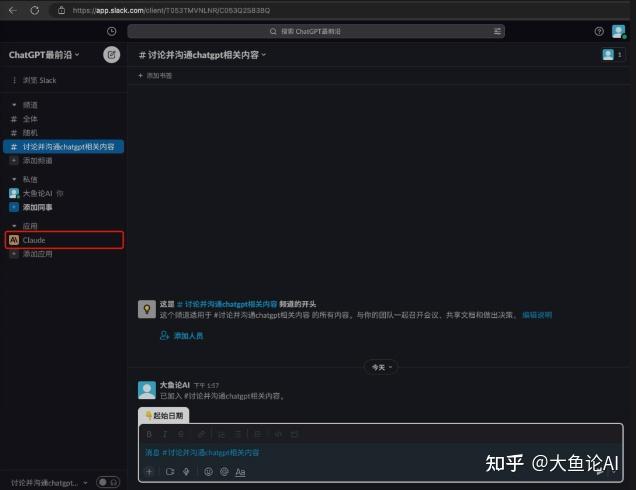Toggle ordered list in composer
Screen dimensions: 636x490
tap(222, 434)
